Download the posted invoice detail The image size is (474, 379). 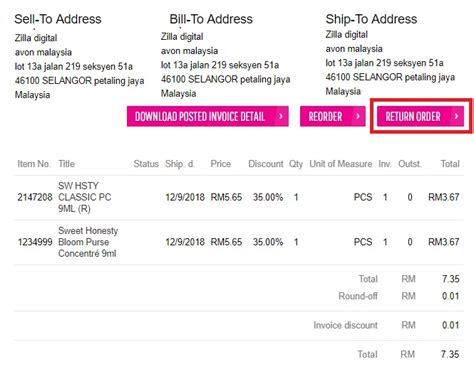pyautogui.click(x=208, y=116)
